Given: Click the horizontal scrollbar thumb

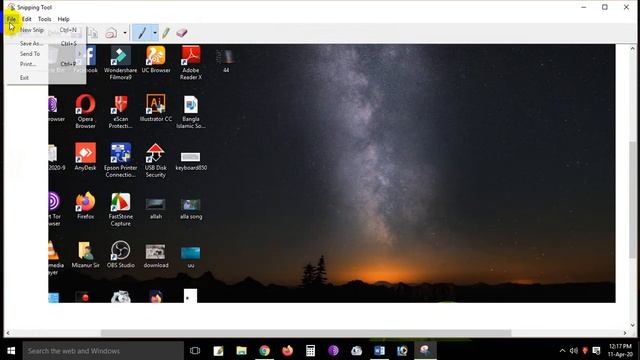Looking at the screenshot, I should coord(306,333).
